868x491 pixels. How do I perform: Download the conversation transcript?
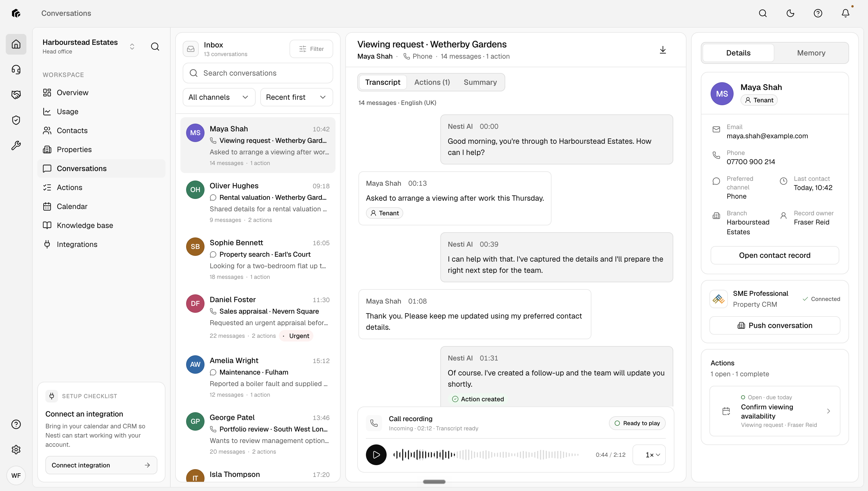coord(663,50)
